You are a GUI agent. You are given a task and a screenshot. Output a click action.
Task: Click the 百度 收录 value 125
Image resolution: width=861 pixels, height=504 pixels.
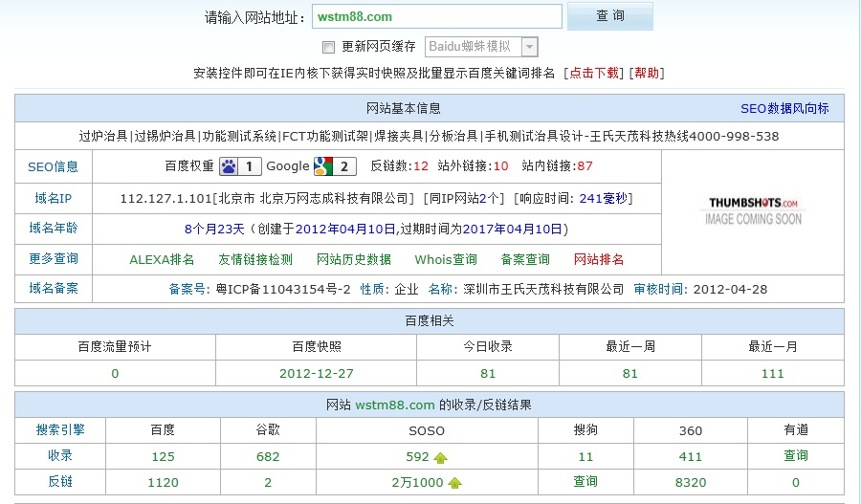[163, 457]
